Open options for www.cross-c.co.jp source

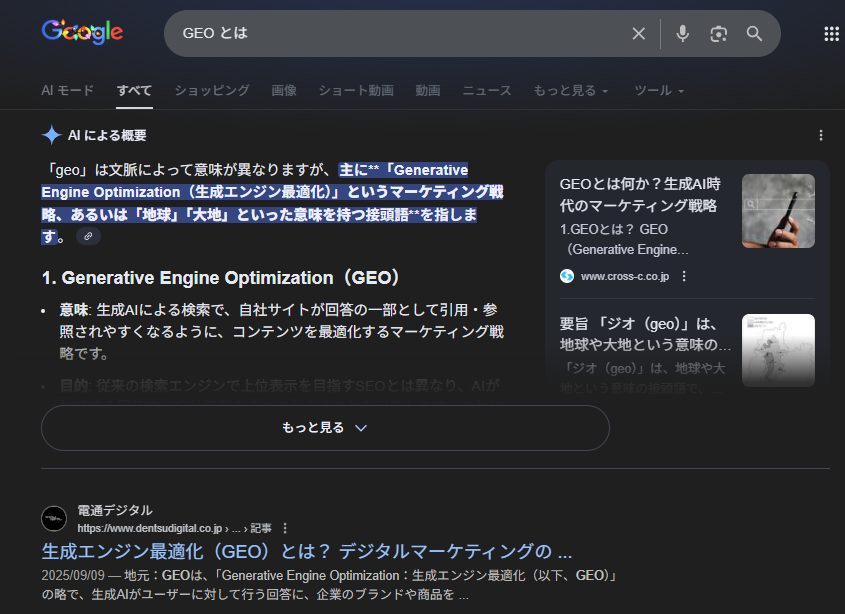pos(684,276)
